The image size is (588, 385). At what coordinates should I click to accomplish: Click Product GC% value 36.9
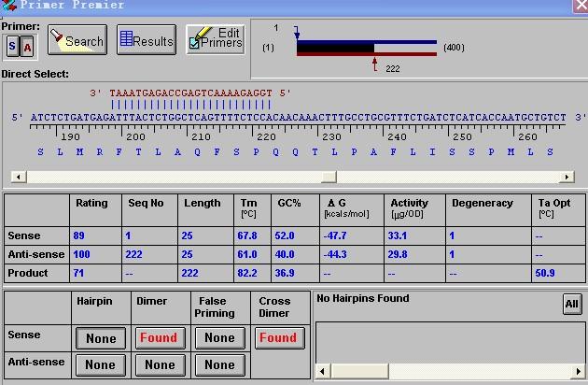click(285, 273)
